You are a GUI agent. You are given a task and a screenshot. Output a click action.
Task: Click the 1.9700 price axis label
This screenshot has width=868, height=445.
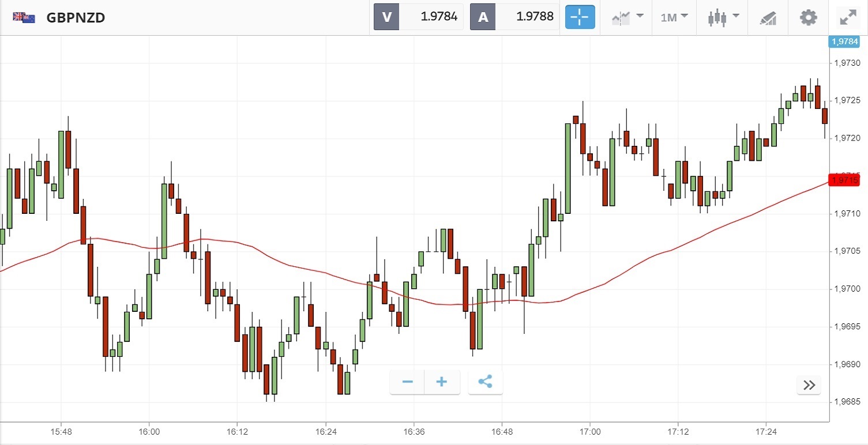tap(847, 289)
